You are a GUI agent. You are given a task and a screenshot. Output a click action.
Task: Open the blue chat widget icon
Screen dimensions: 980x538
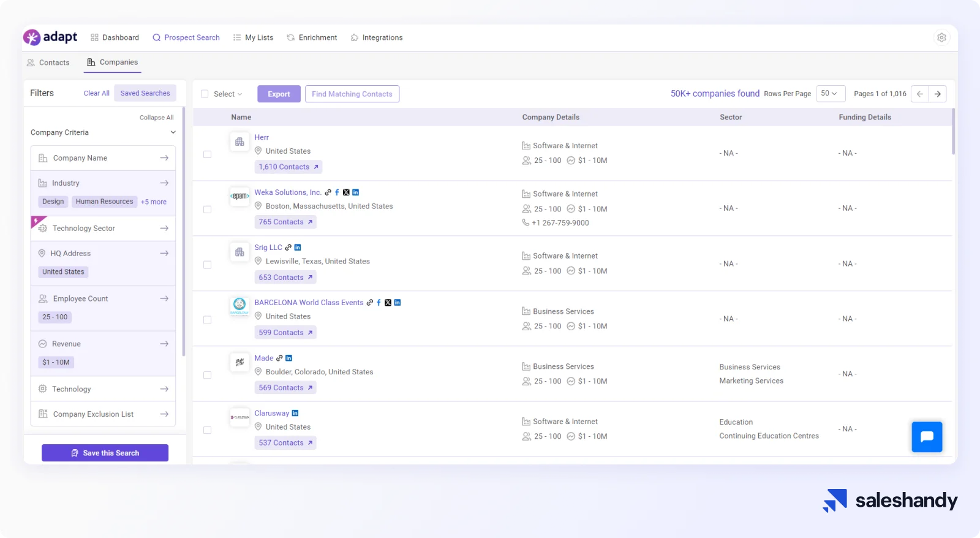coord(927,437)
